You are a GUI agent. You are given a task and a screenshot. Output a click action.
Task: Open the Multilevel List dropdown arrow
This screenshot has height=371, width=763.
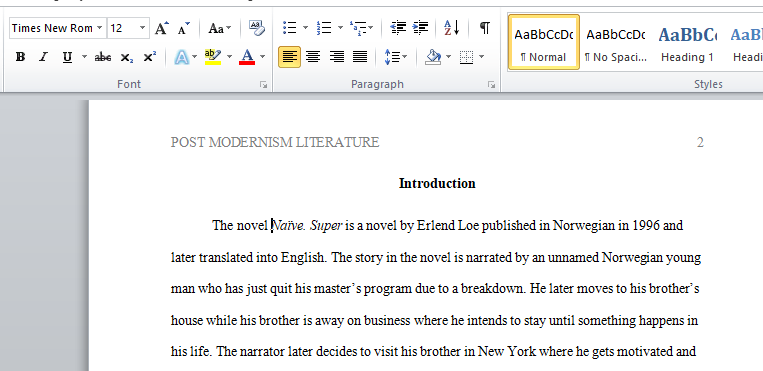pyautogui.click(x=371, y=28)
